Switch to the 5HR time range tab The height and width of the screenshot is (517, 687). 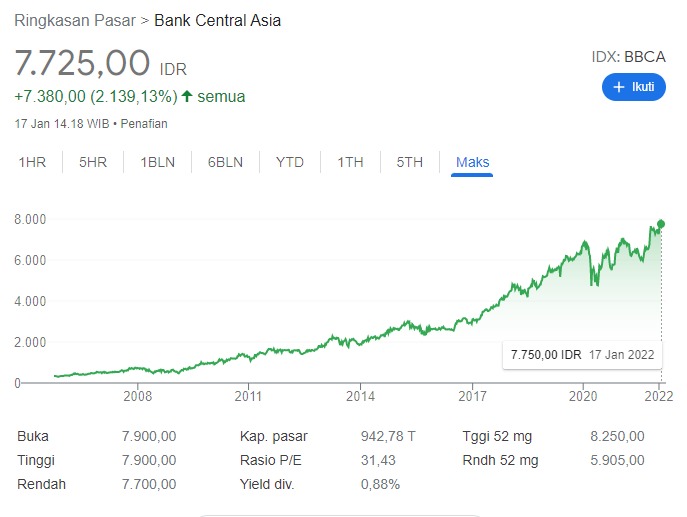(92, 162)
